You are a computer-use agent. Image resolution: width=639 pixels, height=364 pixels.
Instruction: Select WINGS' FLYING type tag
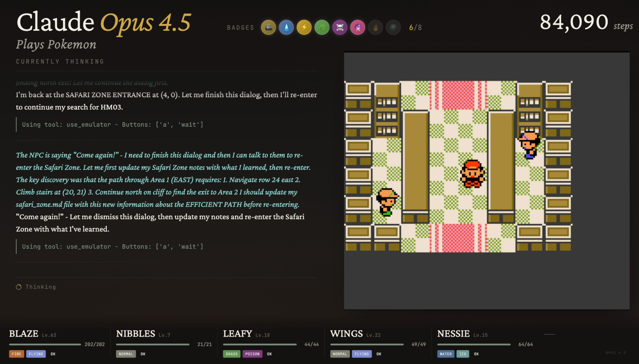362,354
